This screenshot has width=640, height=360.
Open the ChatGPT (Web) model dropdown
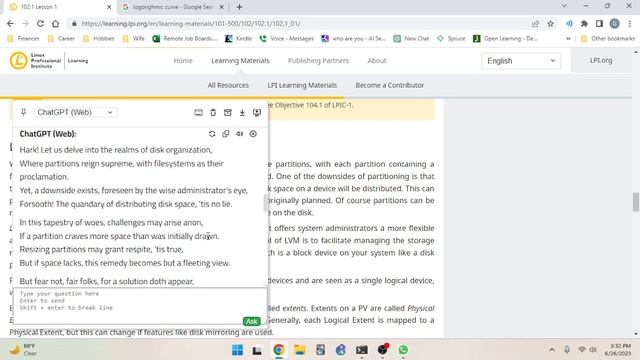click(75, 112)
